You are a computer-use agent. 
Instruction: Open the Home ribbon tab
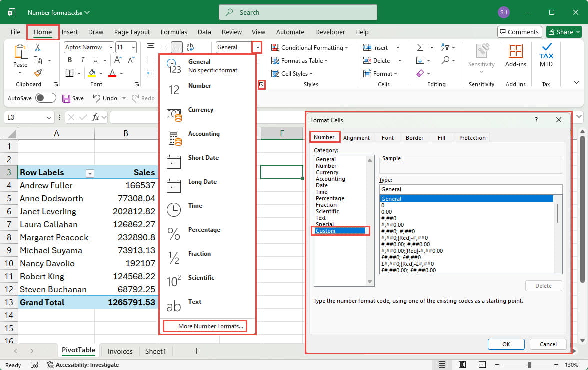point(43,32)
